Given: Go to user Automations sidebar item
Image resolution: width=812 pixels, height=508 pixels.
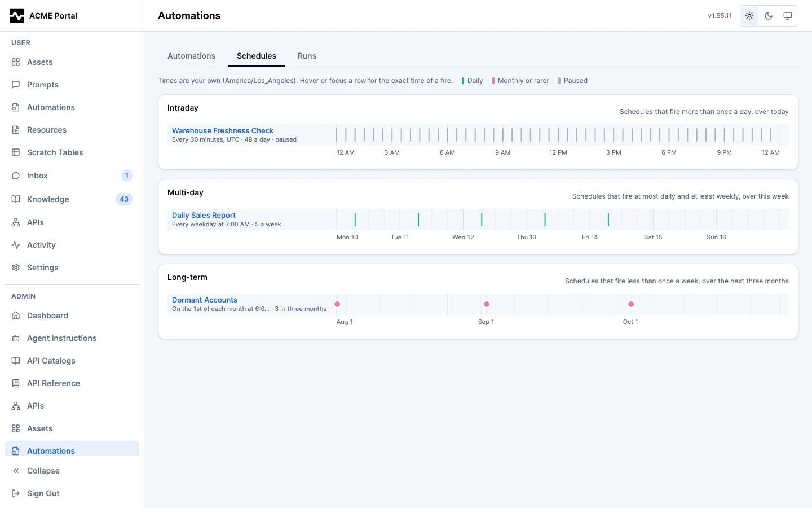Looking at the screenshot, I should pos(72,107).
